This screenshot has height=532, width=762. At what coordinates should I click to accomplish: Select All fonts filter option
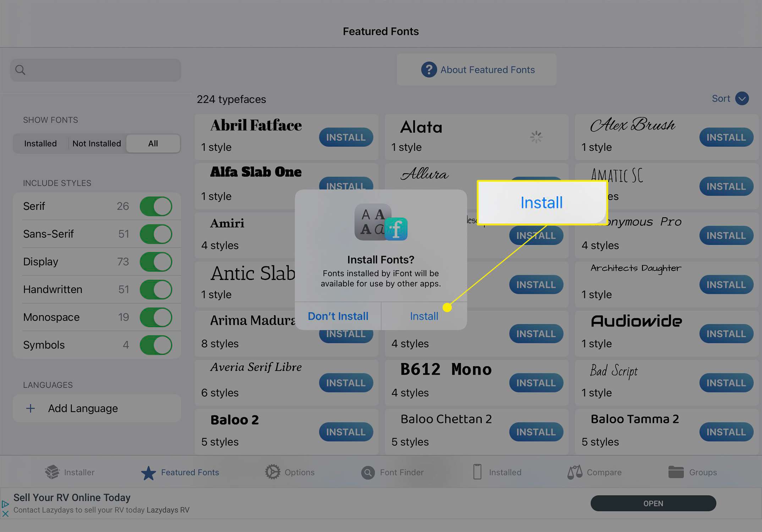(152, 143)
